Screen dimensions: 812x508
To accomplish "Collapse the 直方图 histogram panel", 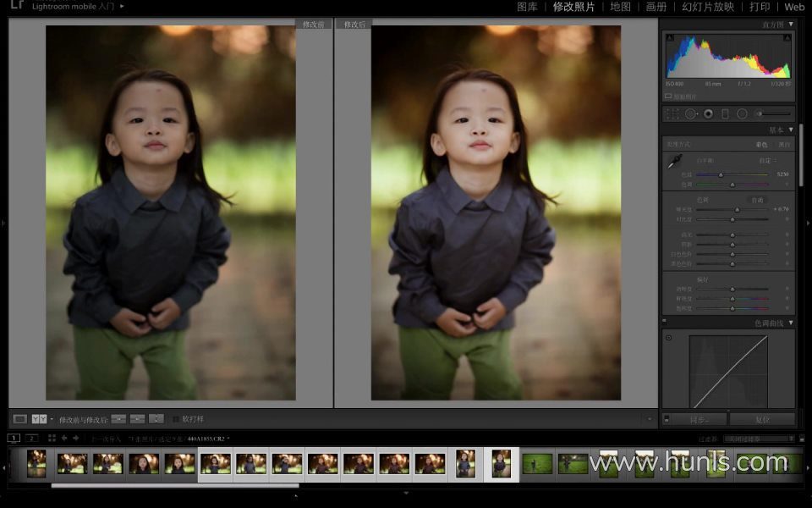I will coord(791,25).
